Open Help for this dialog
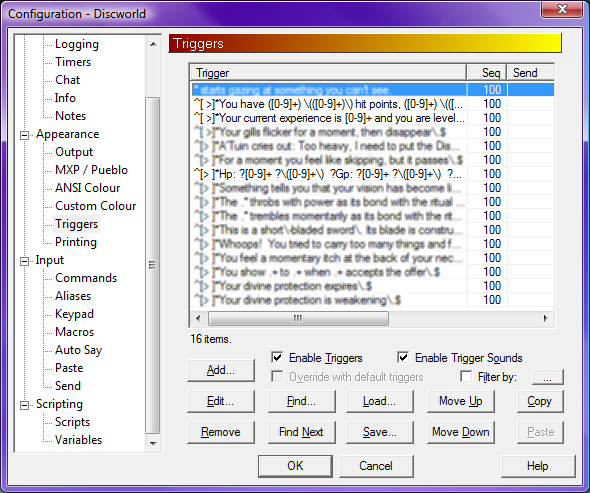590x493 pixels. pos(538,466)
